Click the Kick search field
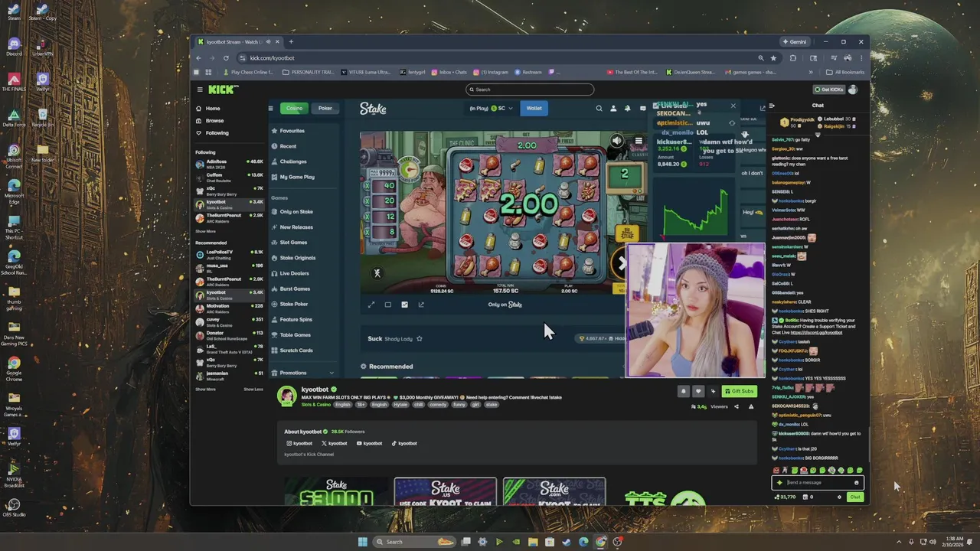The image size is (980, 551). coord(530,90)
